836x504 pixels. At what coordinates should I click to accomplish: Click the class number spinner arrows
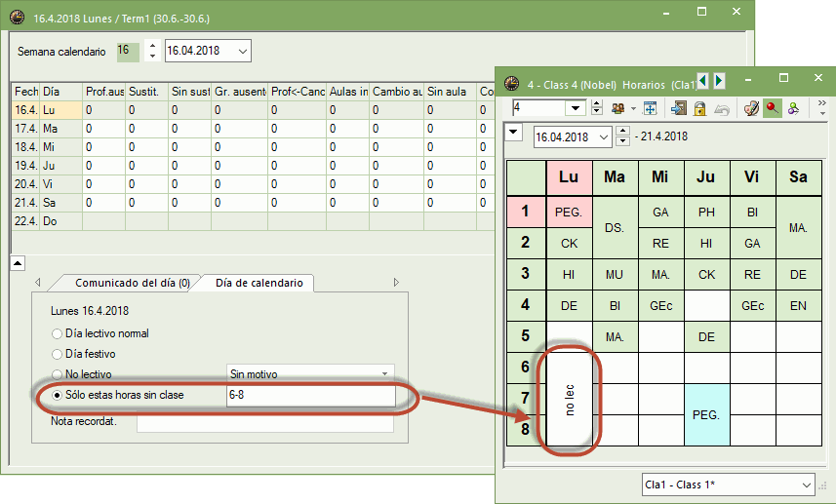tap(597, 108)
